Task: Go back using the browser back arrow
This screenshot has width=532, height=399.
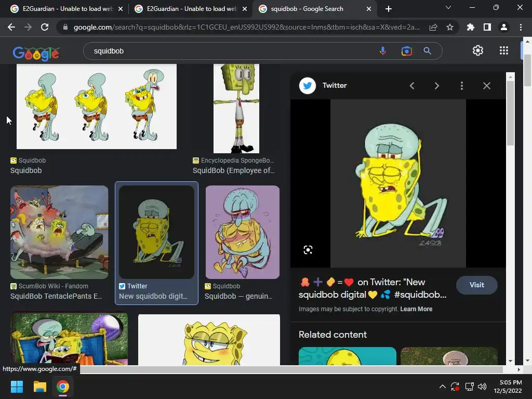Action: coord(11,27)
